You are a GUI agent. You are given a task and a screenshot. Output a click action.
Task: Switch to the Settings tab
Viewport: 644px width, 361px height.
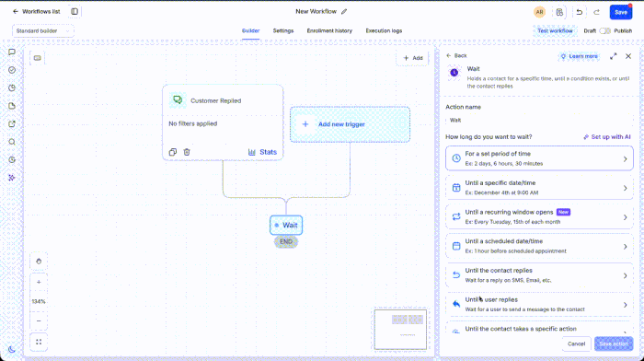283,30
